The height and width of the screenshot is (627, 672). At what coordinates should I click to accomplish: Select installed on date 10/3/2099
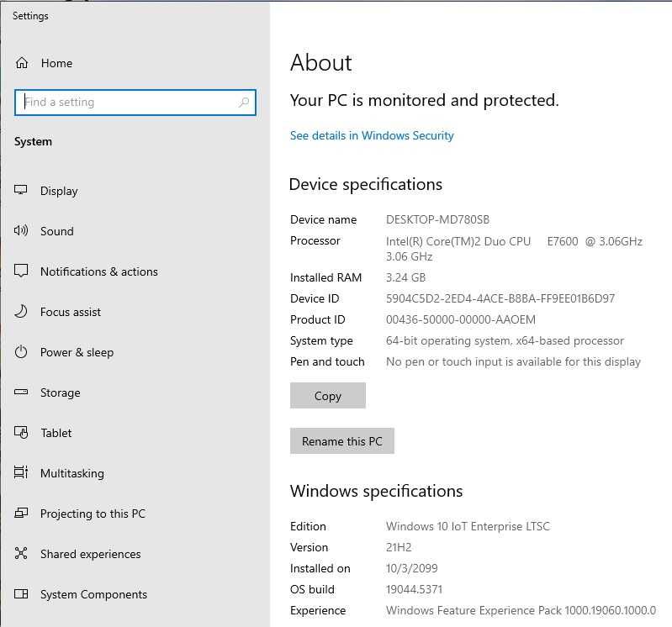[412, 568]
